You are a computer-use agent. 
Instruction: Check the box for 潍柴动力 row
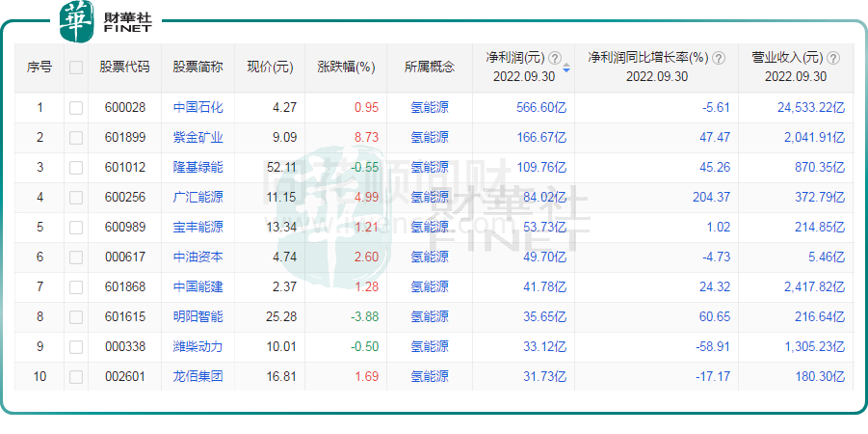(76, 347)
